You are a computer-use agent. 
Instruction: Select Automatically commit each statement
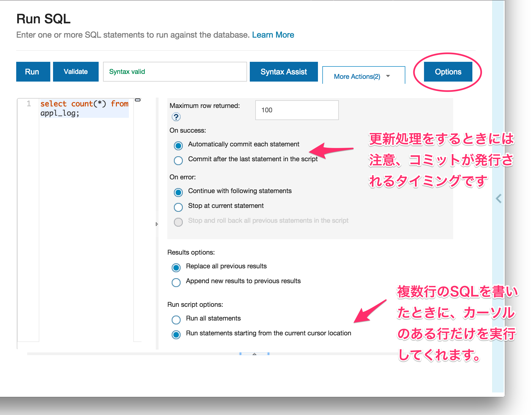[178, 146]
